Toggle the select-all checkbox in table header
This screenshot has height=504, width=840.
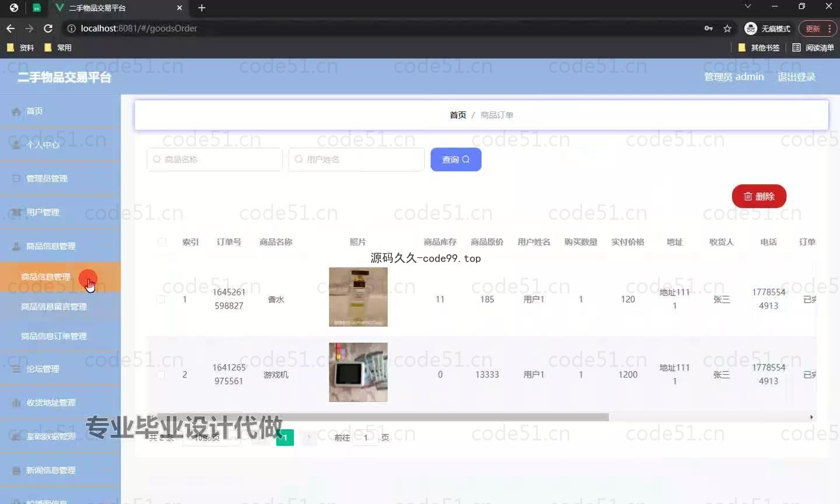(162, 242)
